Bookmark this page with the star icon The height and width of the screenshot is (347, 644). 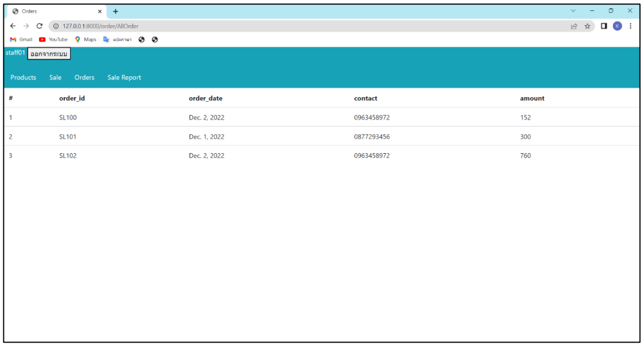(x=587, y=26)
